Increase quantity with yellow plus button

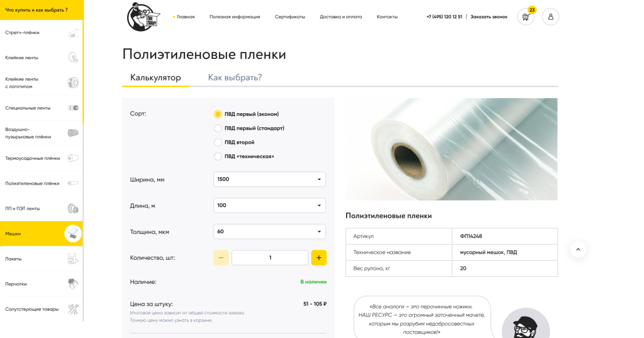click(319, 258)
